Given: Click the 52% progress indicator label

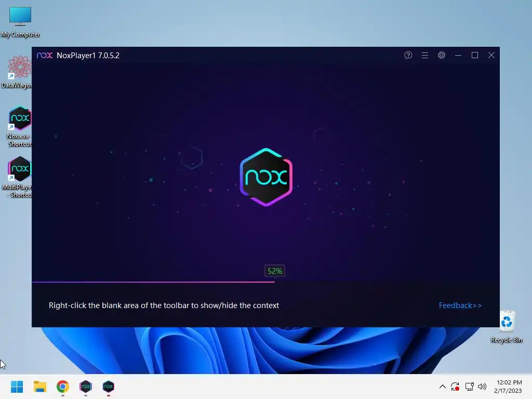Looking at the screenshot, I should [x=275, y=271].
